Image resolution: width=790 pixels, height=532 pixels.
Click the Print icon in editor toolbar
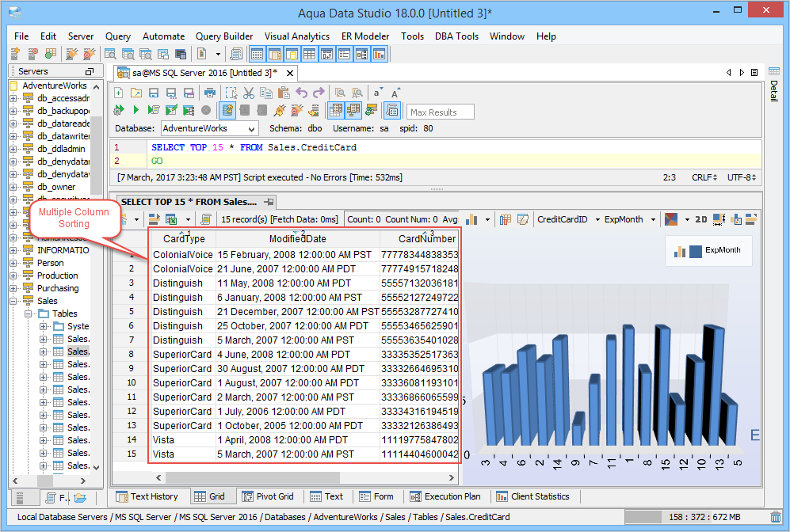click(210, 93)
